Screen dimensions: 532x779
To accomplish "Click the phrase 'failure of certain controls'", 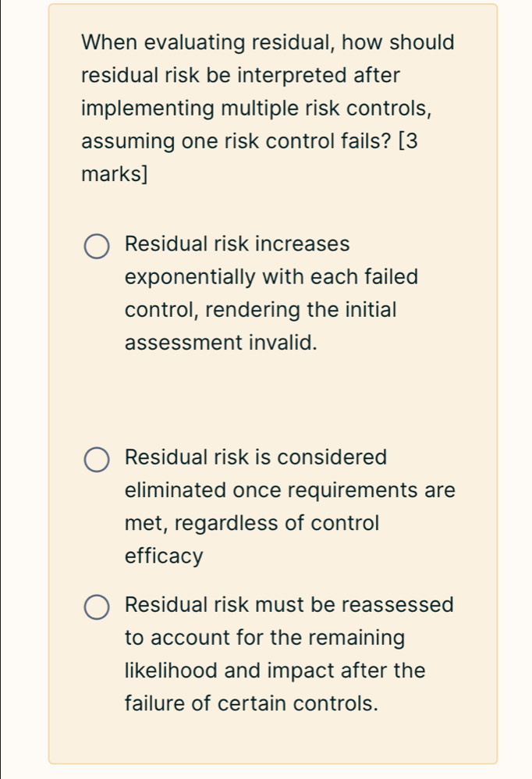I will (x=250, y=703).
